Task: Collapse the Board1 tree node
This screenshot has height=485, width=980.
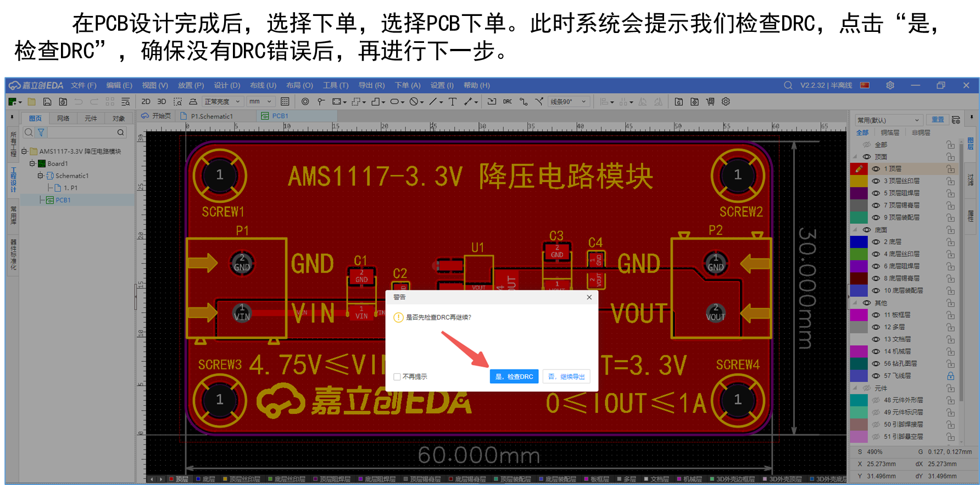Action: pos(32,163)
